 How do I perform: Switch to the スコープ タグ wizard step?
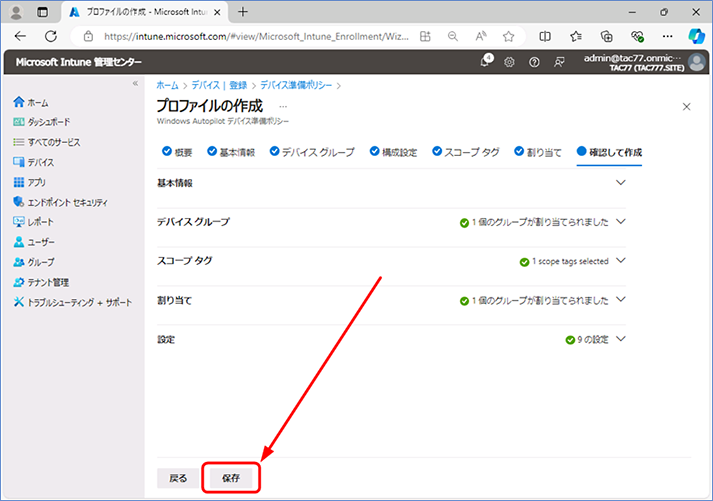pos(466,152)
